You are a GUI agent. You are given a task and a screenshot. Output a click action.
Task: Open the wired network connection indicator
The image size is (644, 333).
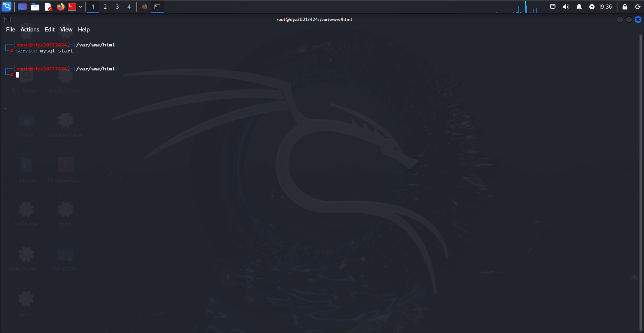[553, 7]
